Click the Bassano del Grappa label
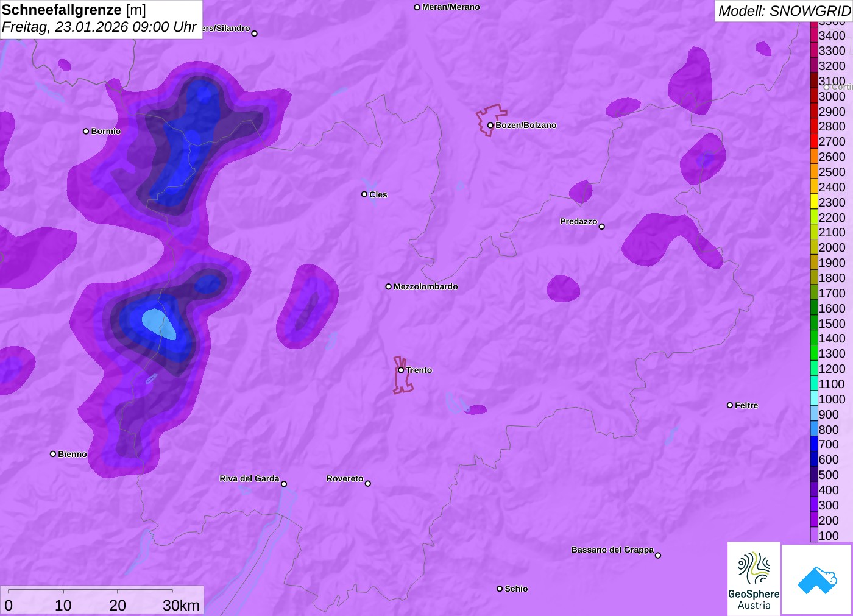 (612, 550)
